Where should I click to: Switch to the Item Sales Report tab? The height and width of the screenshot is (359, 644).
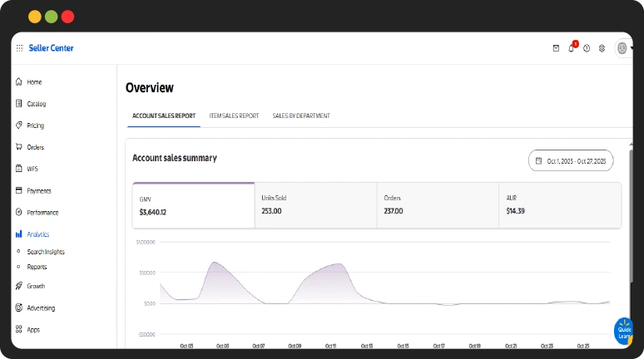pos(234,116)
